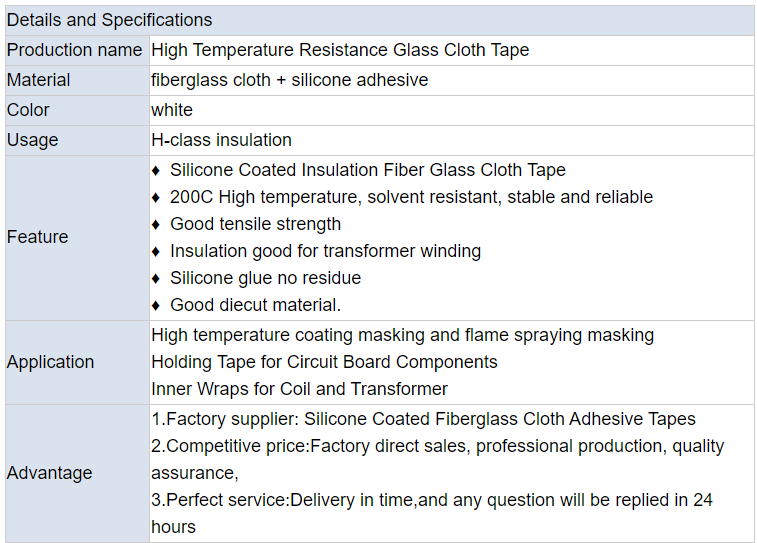Screen dimensions: 757x543
Task: Select the Advantage label cell
Action: pyautogui.click(x=77, y=473)
